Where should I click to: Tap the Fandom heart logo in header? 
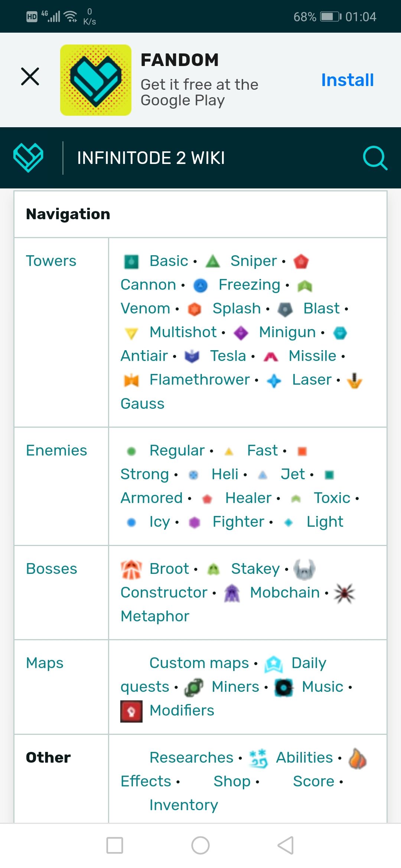(x=28, y=158)
